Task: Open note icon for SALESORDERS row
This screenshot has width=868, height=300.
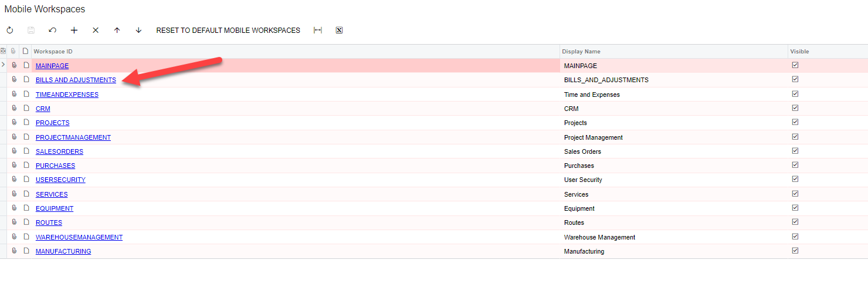Action: [25, 151]
